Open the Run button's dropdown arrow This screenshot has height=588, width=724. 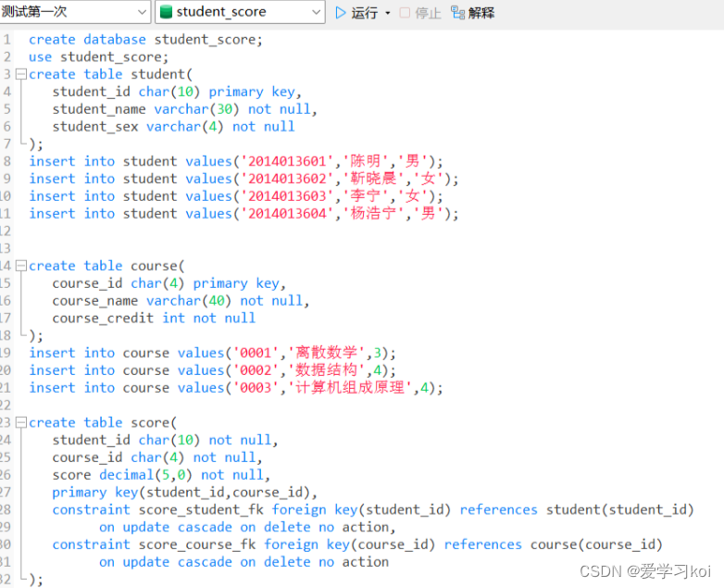pyautogui.click(x=387, y=13)
